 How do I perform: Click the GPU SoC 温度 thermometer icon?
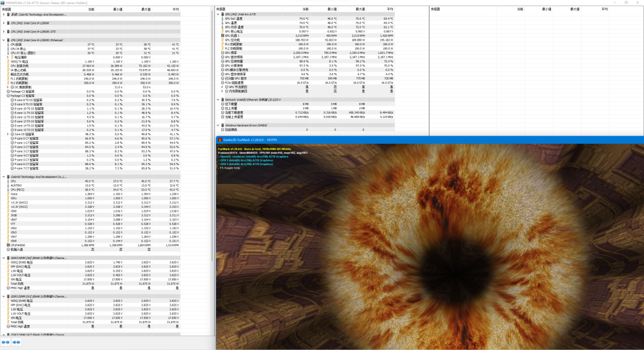click(223, 19)
